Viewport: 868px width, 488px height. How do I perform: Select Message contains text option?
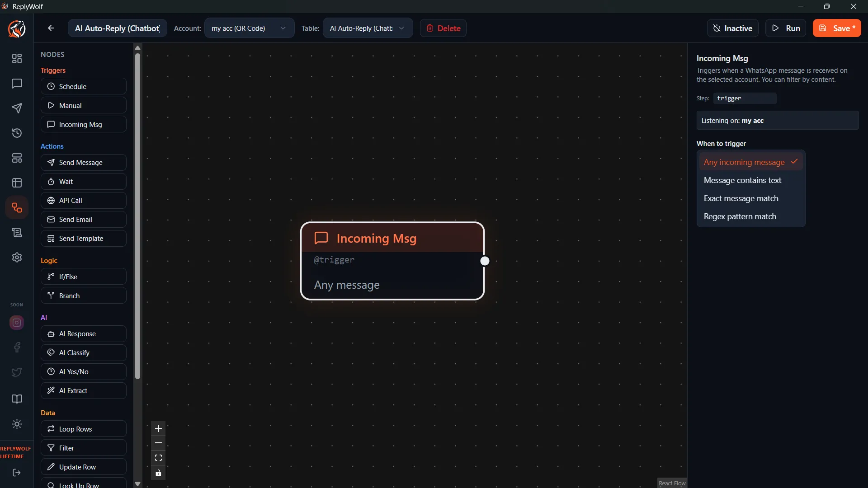[750, 180]
